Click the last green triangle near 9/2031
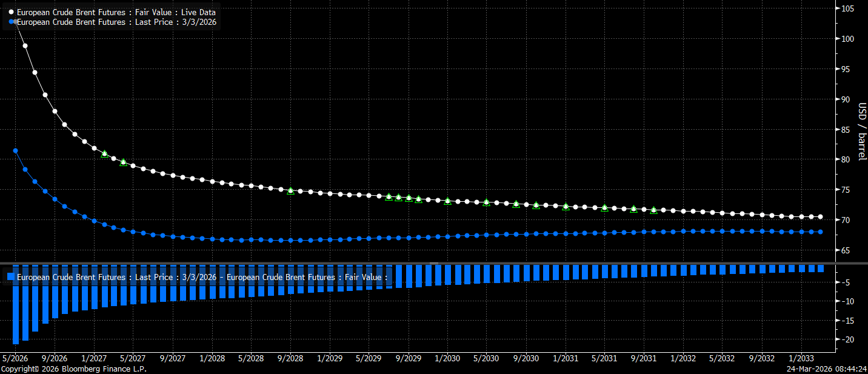This screenshot has height=374, width=868. click(653, 210)
